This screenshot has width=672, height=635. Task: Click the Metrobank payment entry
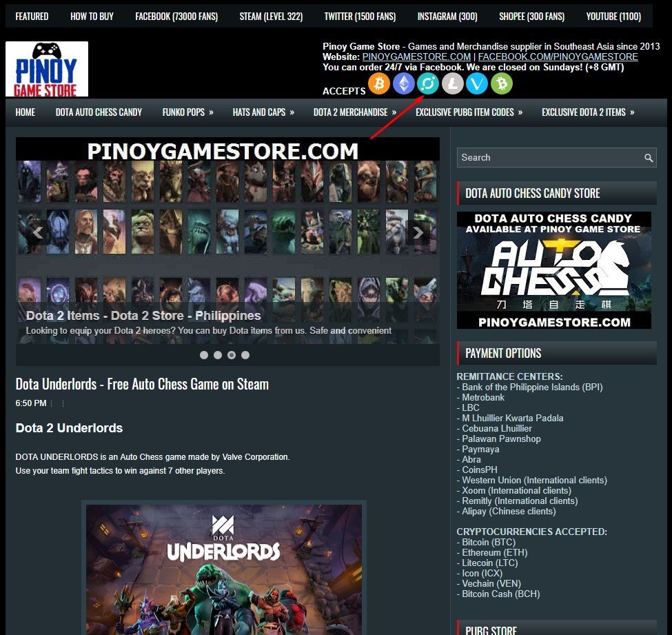pyautogui.click(x=480, y=397)
